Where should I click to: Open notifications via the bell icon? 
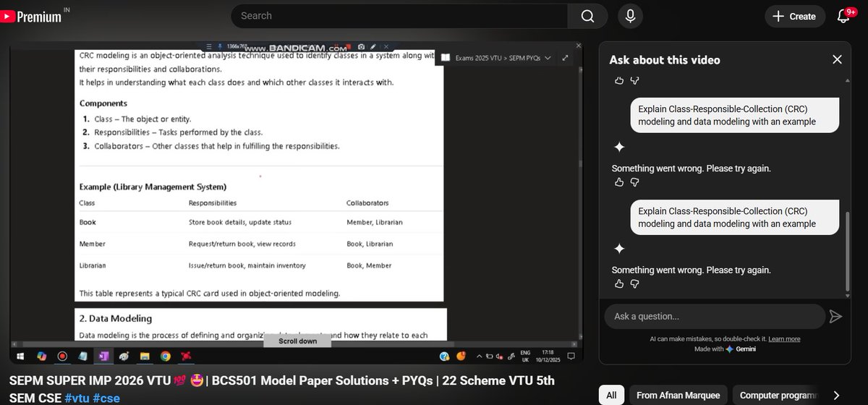pyautogui.click(x=843, y=16)
